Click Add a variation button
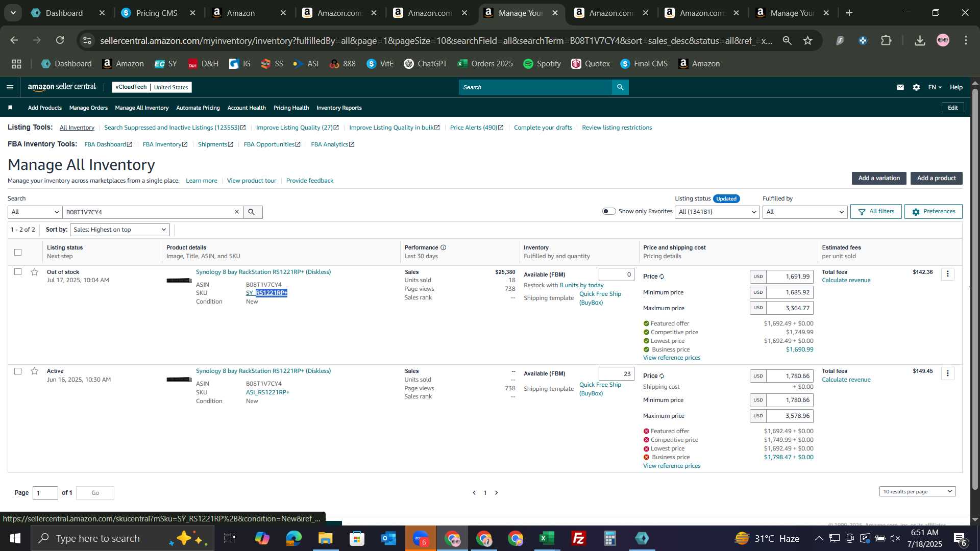The image size is (980, 551). [x=879, y=178]
